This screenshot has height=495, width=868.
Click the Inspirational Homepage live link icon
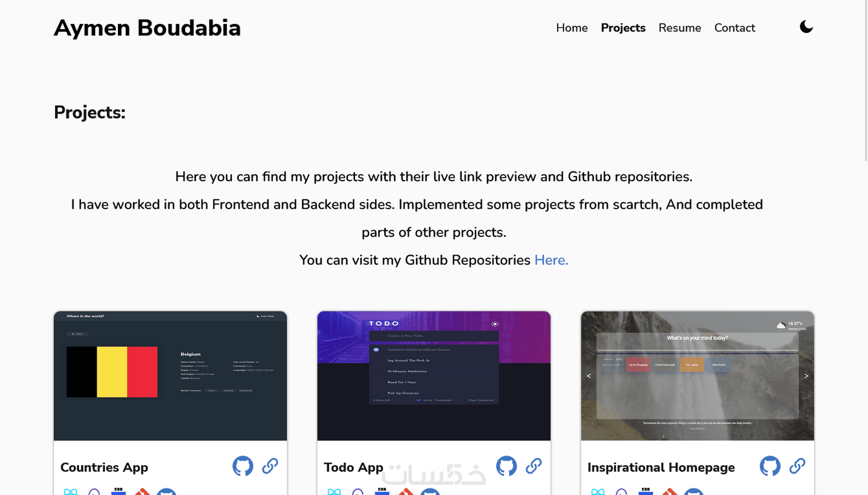[797, 466]
